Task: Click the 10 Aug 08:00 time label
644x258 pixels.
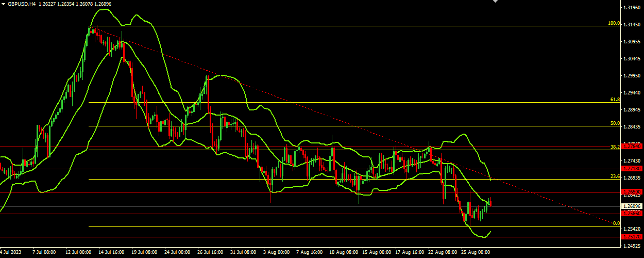Action: pos(343,253)
